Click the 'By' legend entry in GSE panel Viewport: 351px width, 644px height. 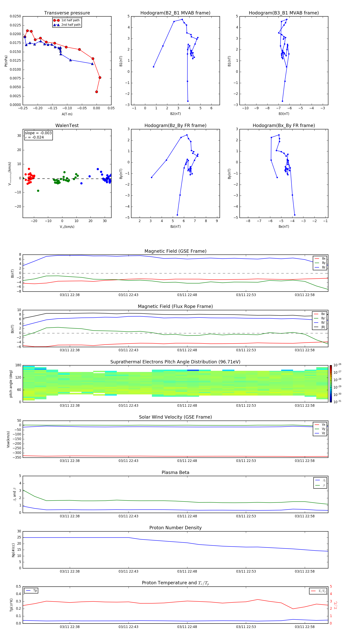320,263
